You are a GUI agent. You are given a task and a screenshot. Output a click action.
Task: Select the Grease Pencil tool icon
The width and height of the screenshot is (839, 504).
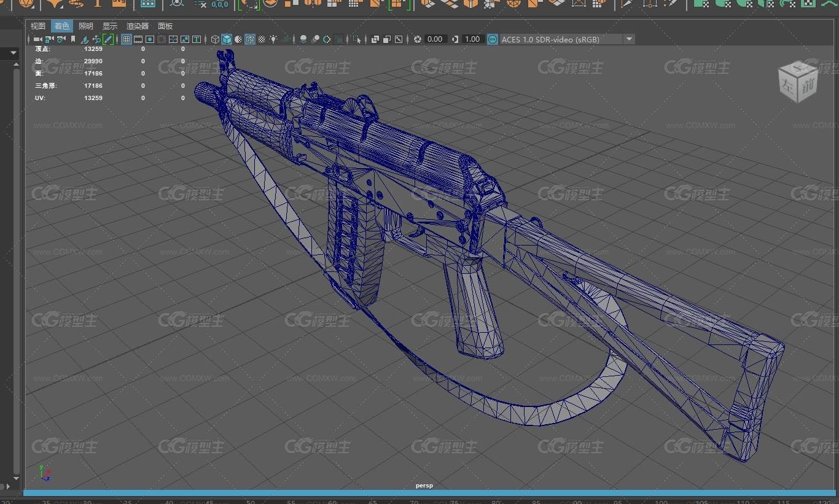click(108, 39)
